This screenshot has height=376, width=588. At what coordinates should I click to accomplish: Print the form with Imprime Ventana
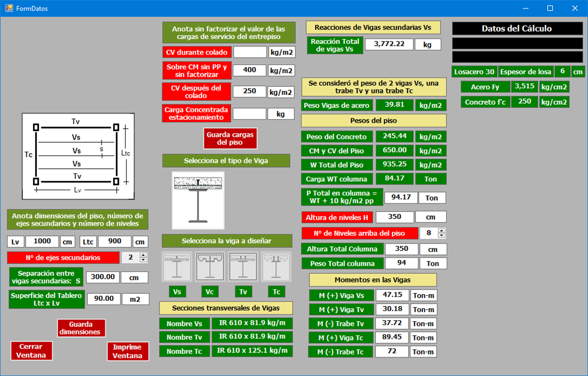128,351
